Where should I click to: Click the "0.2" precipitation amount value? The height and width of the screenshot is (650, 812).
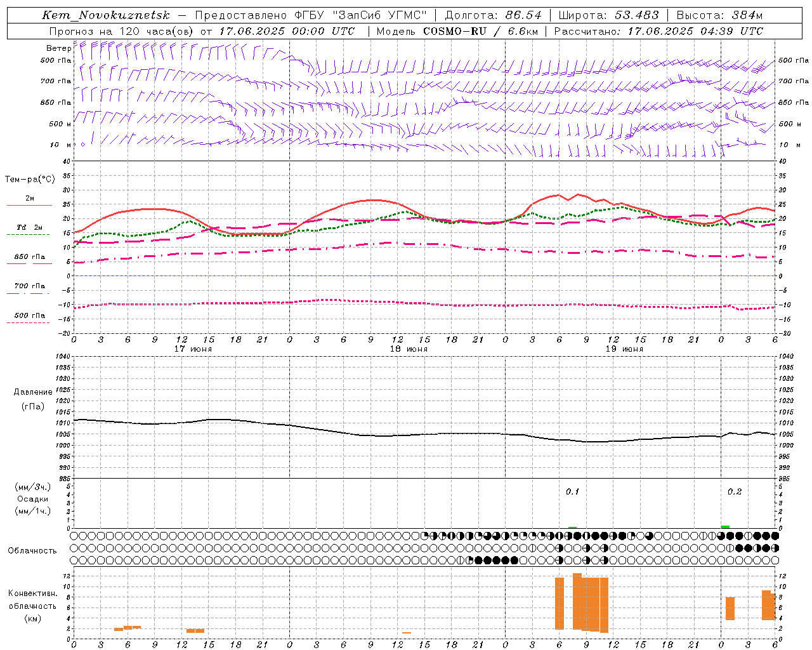(735, 491)
